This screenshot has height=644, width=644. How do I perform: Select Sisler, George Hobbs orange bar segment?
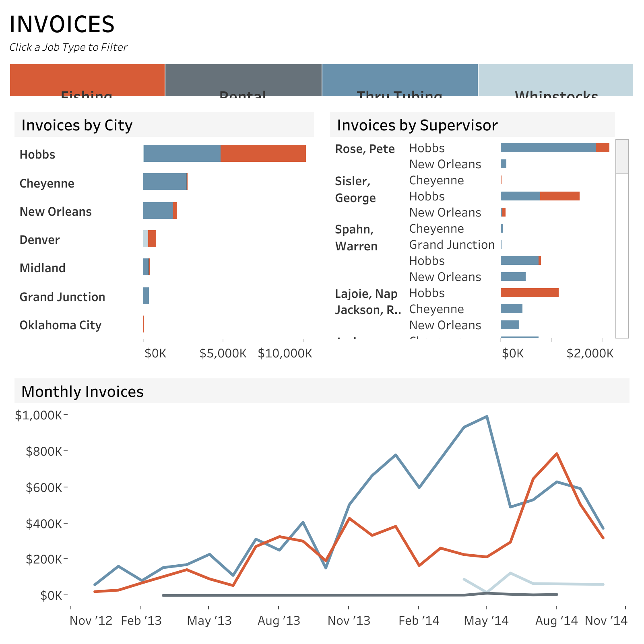(x=560, y=196)
